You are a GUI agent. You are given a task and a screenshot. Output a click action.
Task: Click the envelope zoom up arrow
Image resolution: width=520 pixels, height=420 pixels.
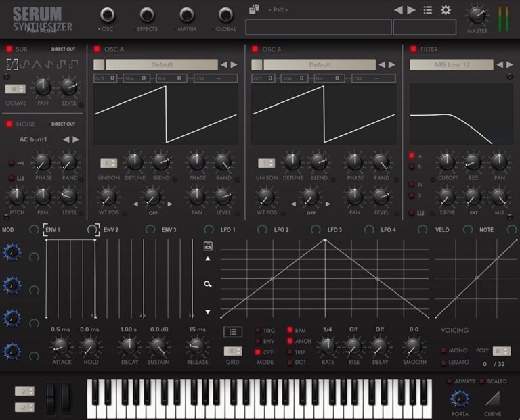(208, 258)
